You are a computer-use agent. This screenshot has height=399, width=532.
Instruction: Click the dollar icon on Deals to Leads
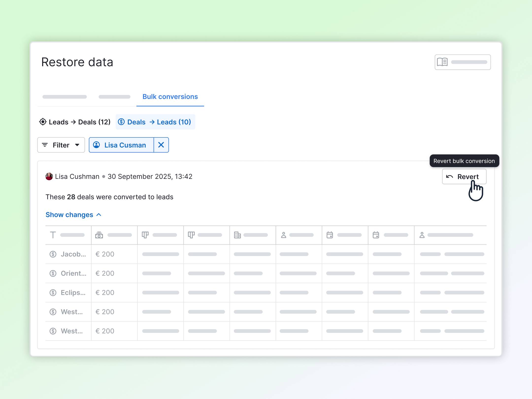click(x=121, y=122)
